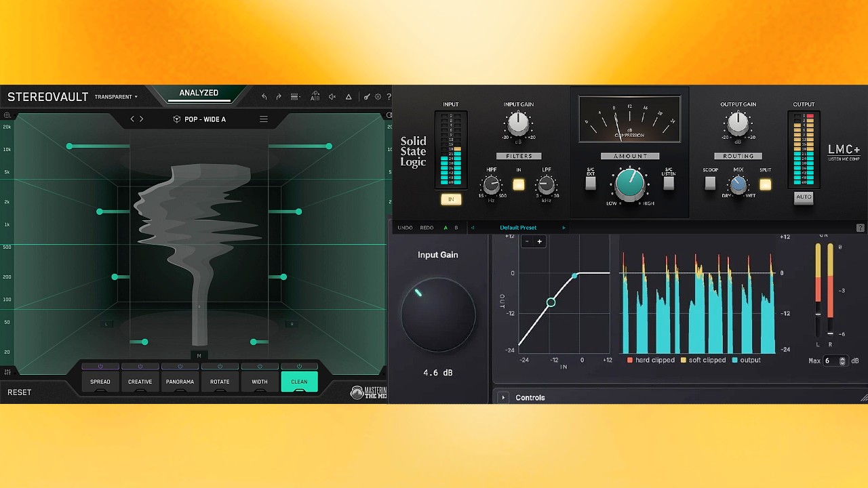Viewport: 868px width, 488px height.
Task: Click REDO in the SSL toolbar
Action: pos(427,228)
